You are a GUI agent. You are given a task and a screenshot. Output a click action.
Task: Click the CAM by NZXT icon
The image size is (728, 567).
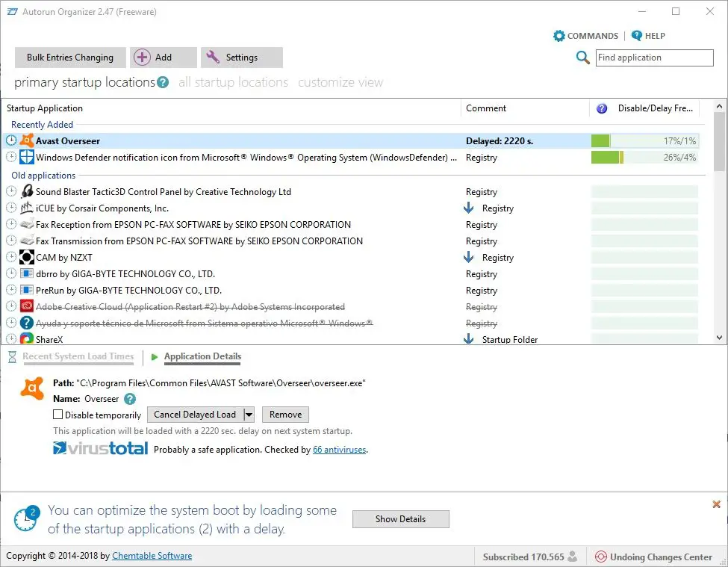[27, 257]
